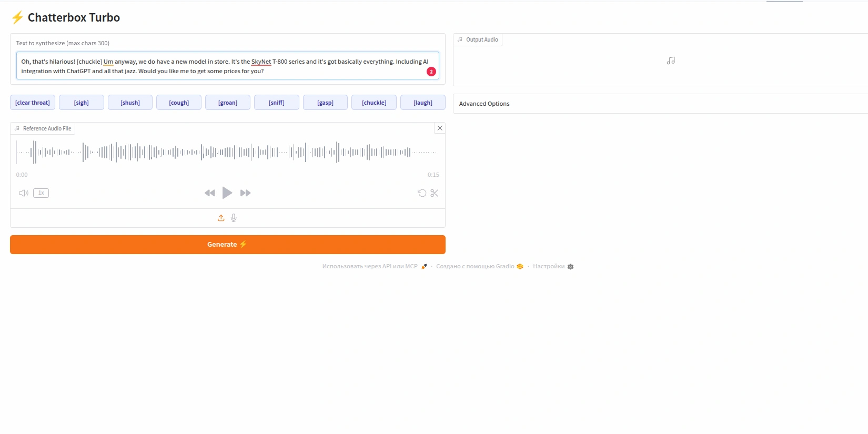Insert the [laugh] tag
This screenshot has height=434, width=868.
point(423,103)
